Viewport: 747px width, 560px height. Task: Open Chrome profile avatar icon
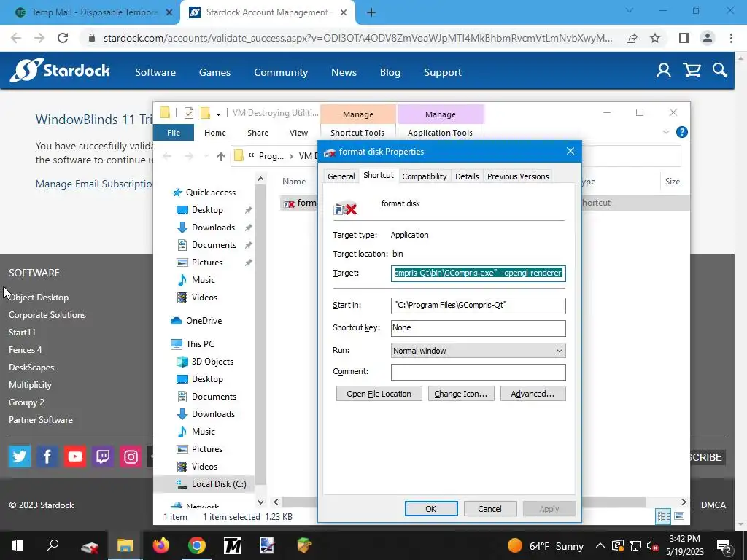pyautogui.click(x=708, y=38)
